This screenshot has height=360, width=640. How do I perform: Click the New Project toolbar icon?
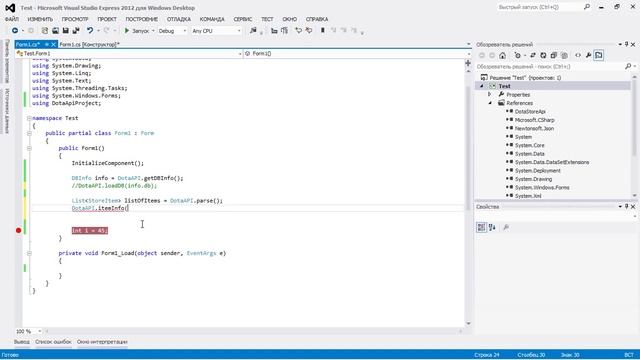(x=44, y=31)
